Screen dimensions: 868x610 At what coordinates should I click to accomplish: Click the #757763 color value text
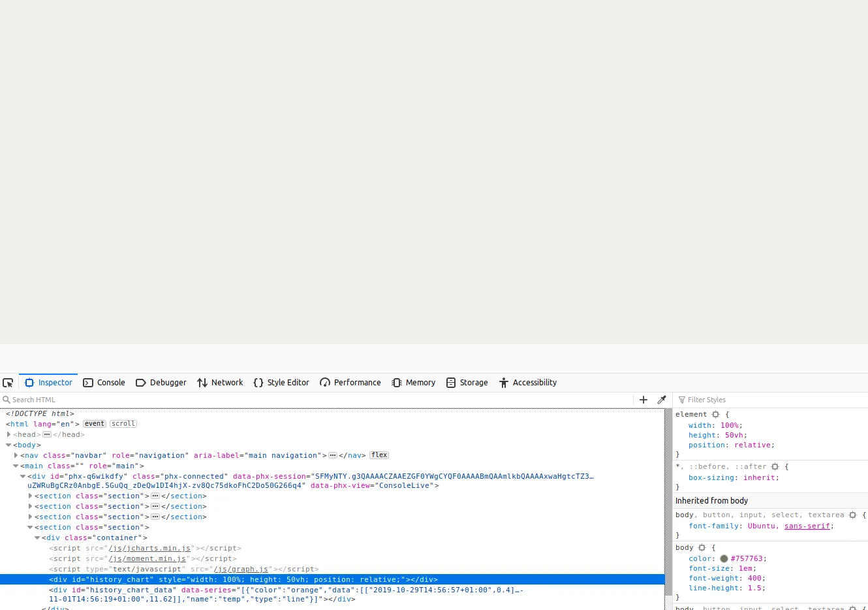point(747,559)
